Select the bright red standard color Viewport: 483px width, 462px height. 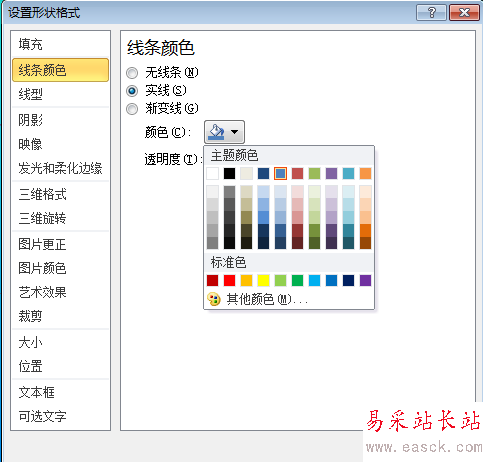(229, 280)
